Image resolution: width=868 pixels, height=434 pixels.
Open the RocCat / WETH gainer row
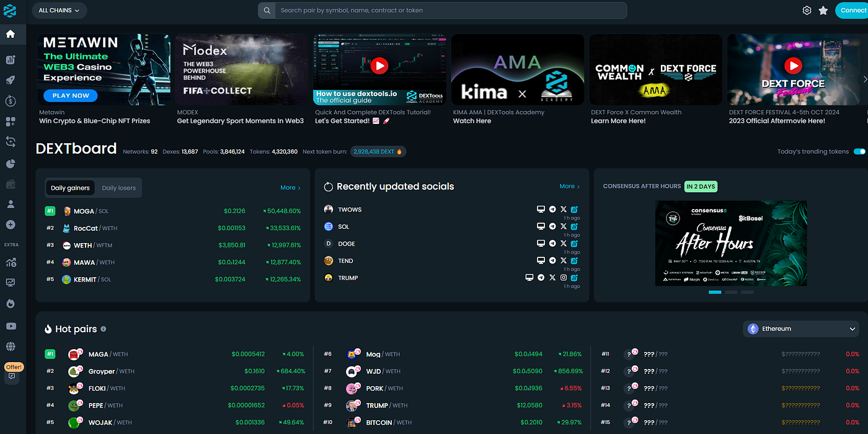pos(173,228)
